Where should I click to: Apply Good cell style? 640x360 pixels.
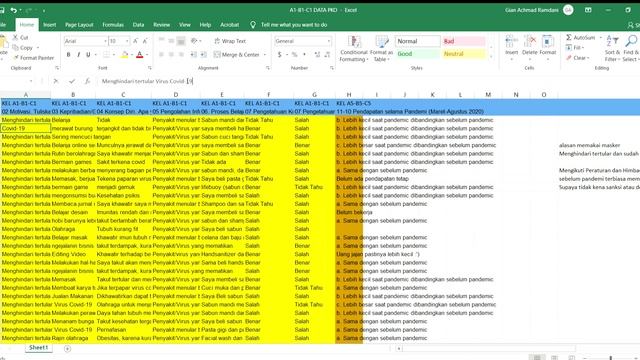point(417,54)
